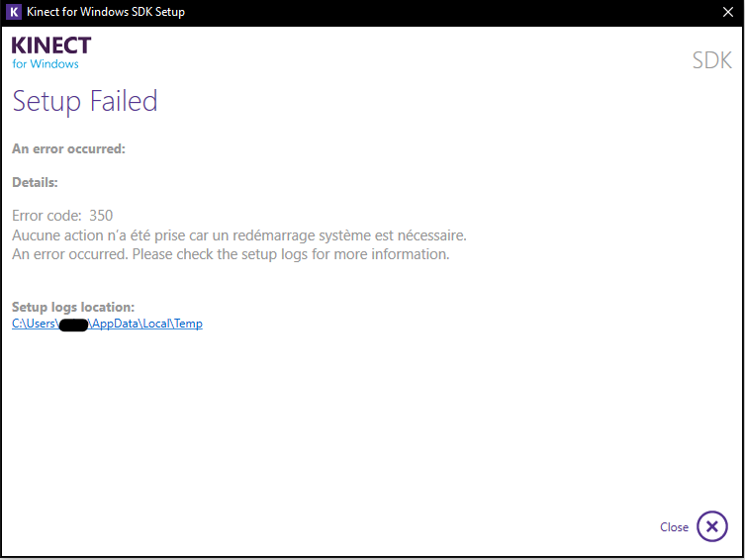
Task: Click the empty title bar area
Action: [445, 12]
